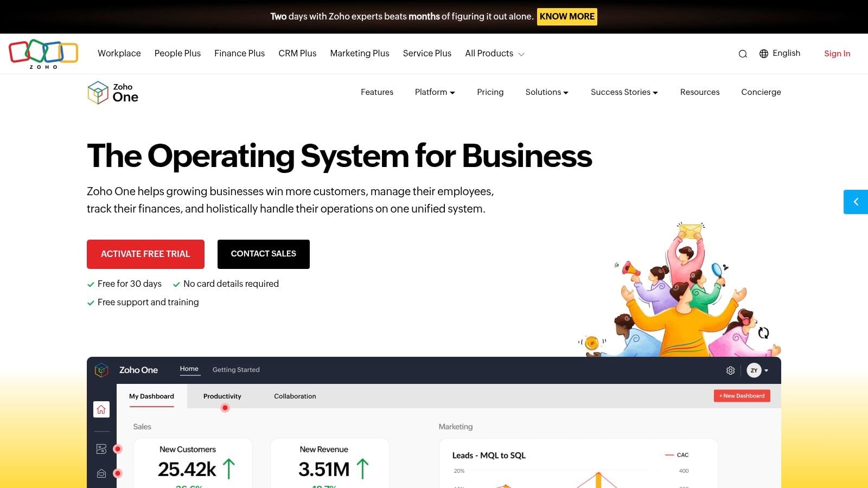868x488 pixels.
Task: Click the globe language icon
Action: tap(764, 54)
